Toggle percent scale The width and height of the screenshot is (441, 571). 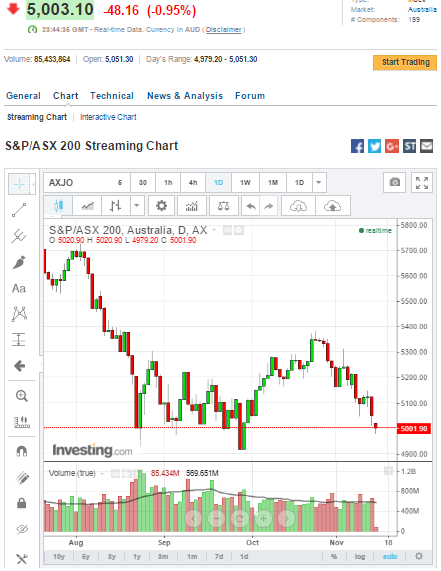334,556
